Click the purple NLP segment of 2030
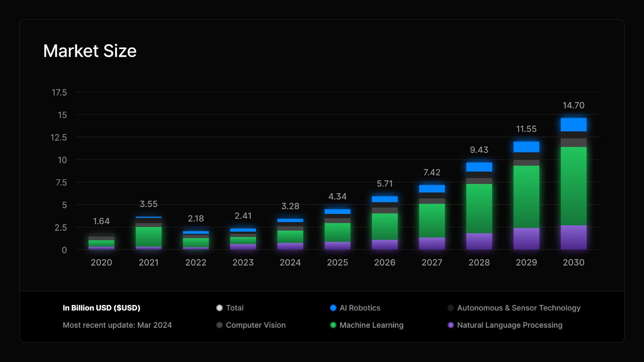 [x=574, y=237]
